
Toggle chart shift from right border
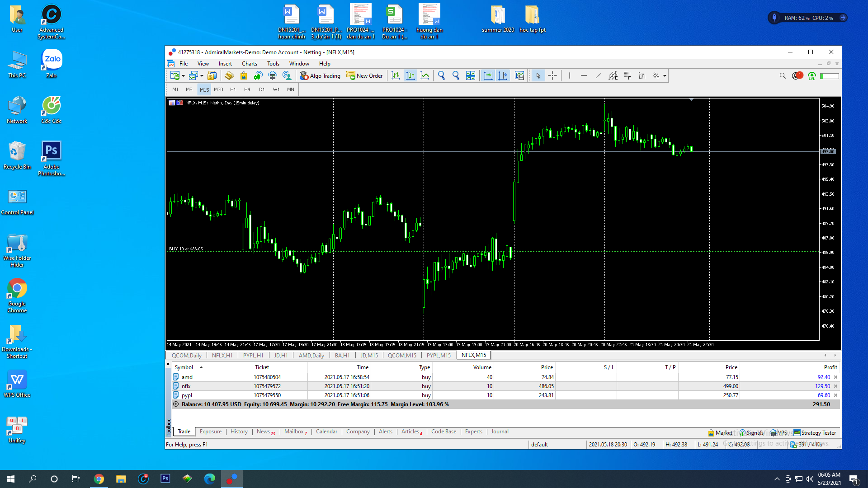pyautogui.click(x=503, y=76)
